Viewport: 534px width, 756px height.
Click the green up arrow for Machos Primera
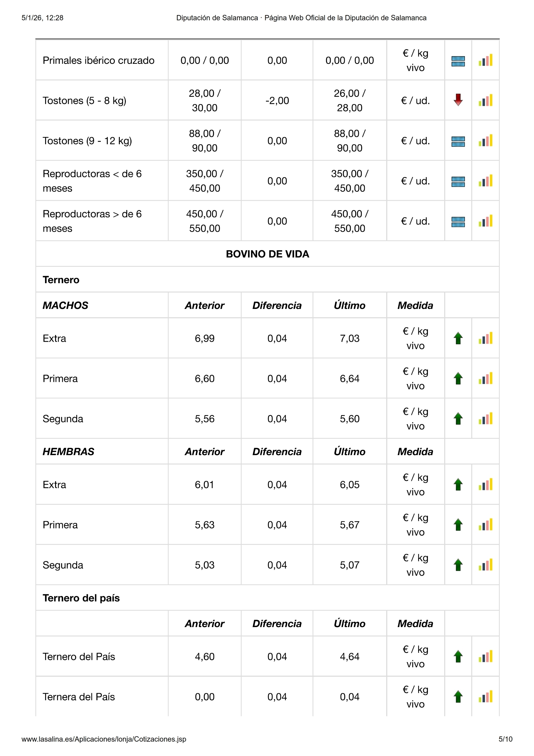(458, 378)
